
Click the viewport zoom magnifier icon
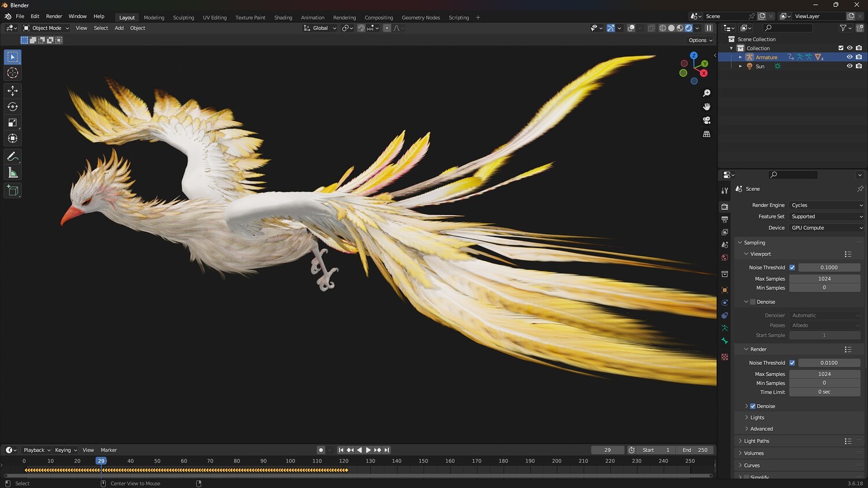click(x=707, y=93)
